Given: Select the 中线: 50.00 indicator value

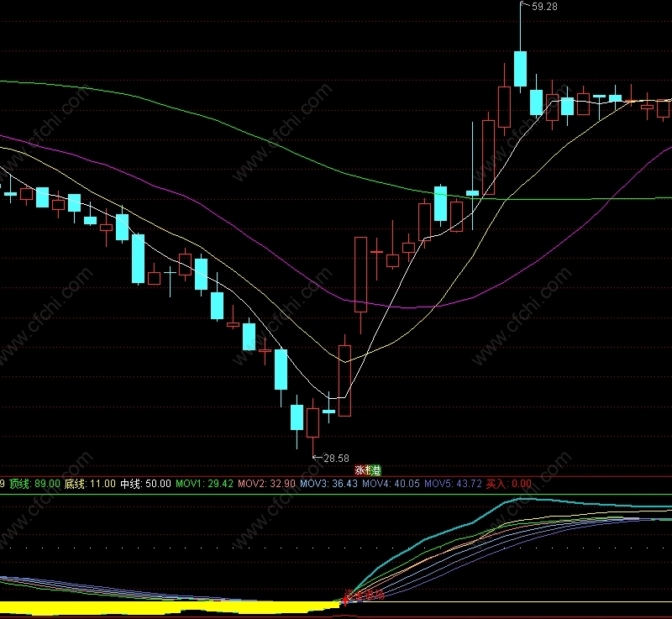Looking at the screenshot, I should coord(145,484).
